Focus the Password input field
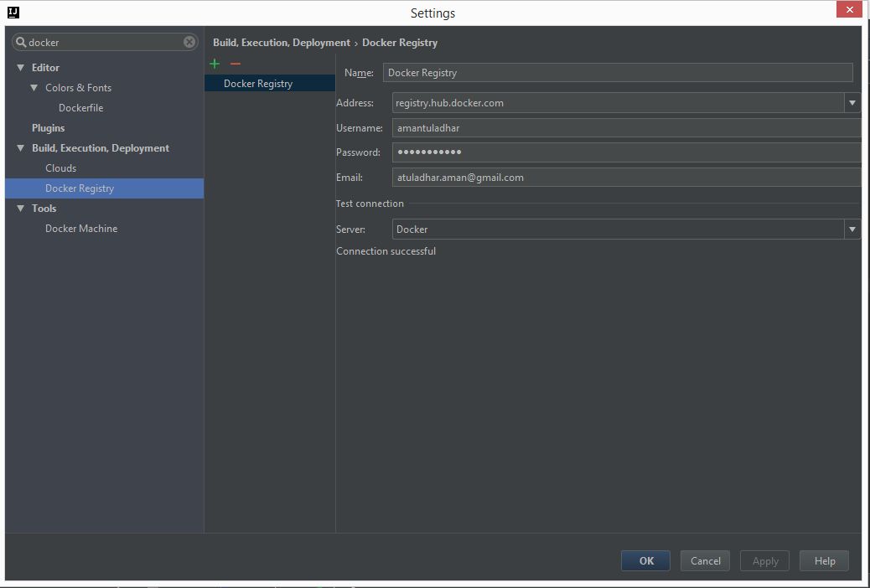This screenshot has height=588, width=870. click(626, 152)
